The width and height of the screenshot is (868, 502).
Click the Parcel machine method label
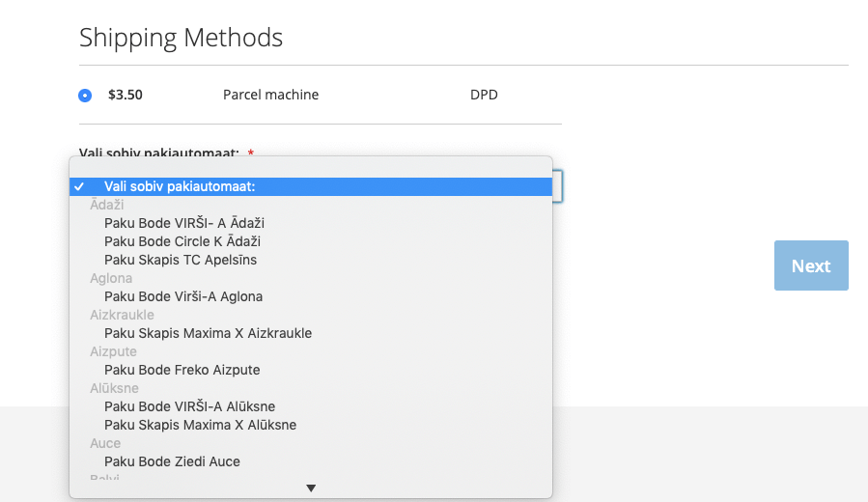click(x=270, y=95)
